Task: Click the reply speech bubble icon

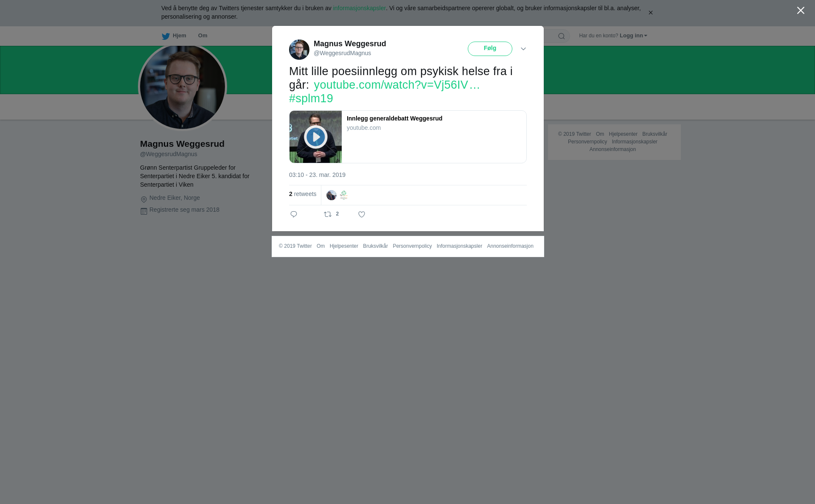Action: pos(294,214)
